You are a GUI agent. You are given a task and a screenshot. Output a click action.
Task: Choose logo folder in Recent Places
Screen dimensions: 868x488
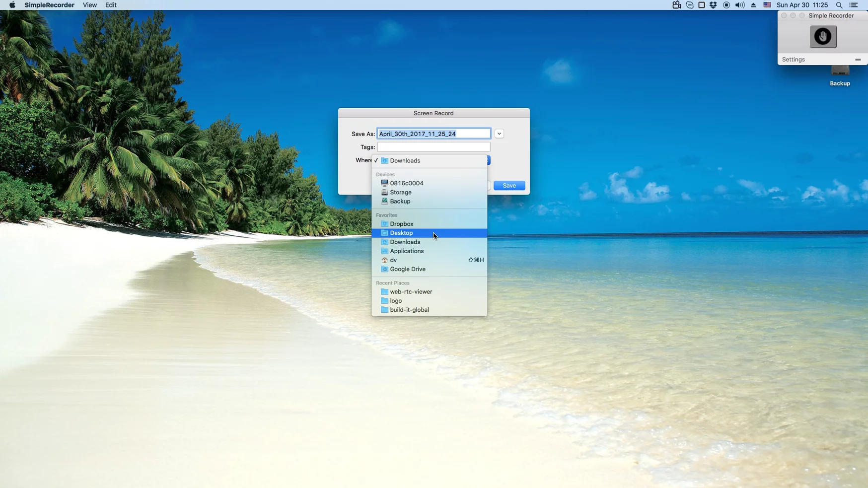[x=430, y=301]
